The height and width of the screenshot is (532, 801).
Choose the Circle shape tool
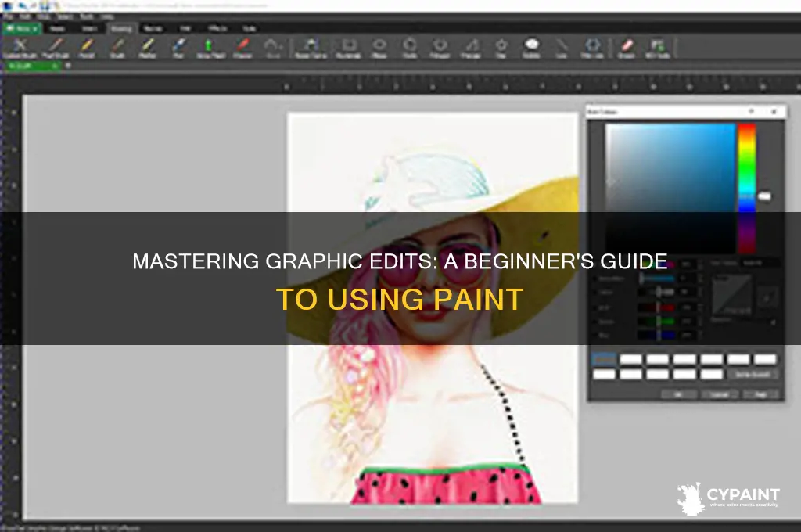point(410,49)
